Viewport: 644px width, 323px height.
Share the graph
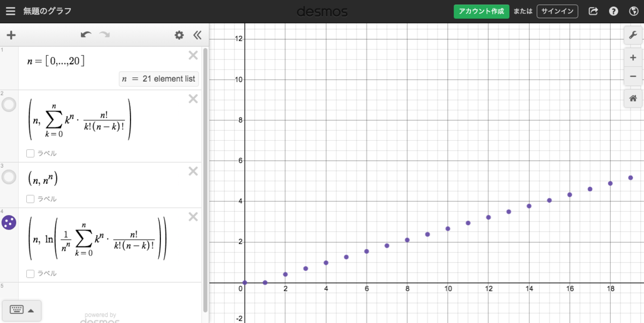point(593,11)
